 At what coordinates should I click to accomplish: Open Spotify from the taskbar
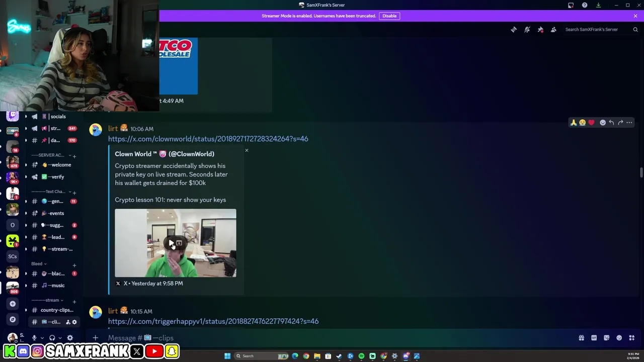click(x=361, y=356)
